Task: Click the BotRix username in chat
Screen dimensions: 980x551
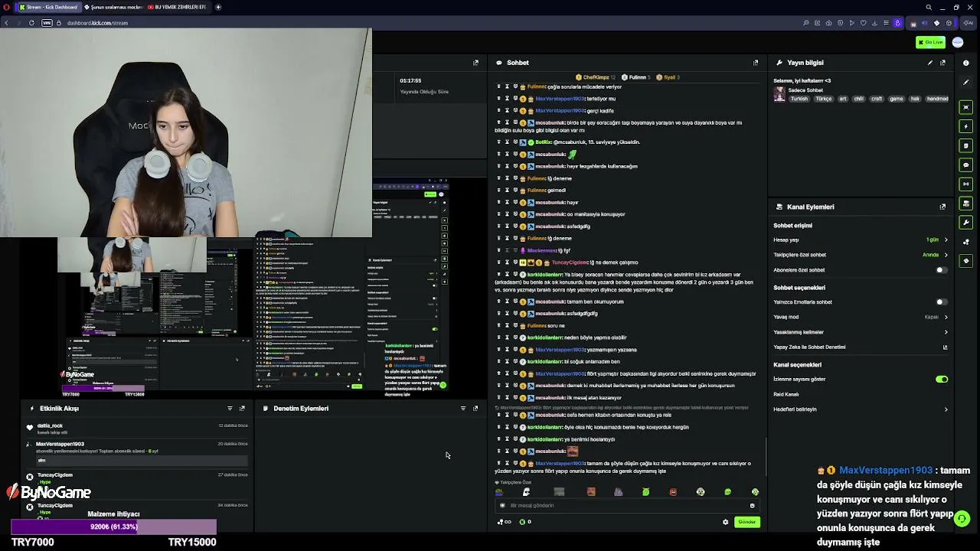Action: coord(544,142)
